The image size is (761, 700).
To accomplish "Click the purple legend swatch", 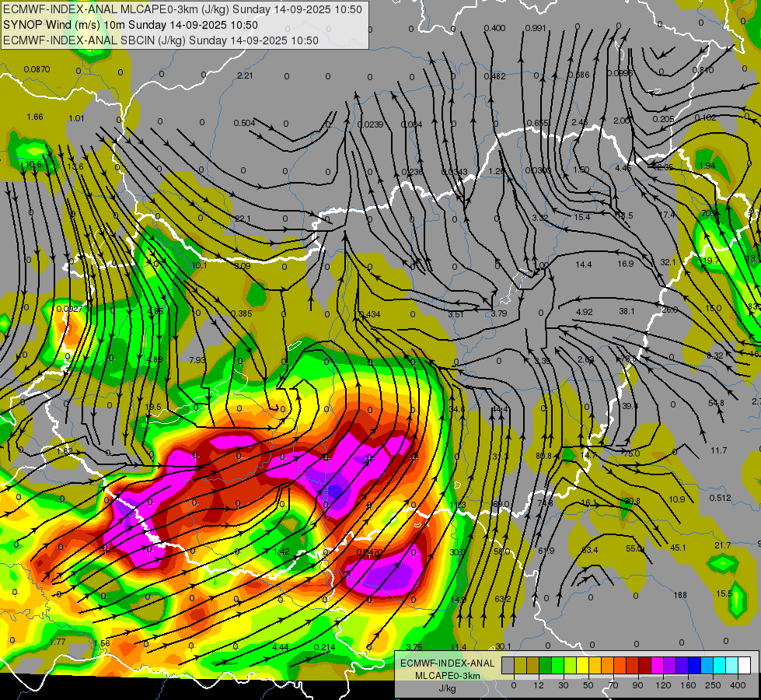I will tap(670, 665).
